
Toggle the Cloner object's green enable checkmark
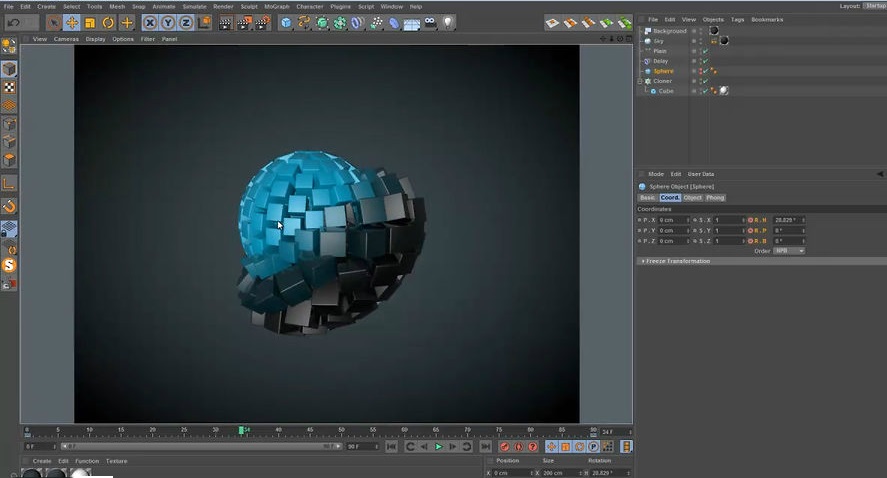(705, 81)
